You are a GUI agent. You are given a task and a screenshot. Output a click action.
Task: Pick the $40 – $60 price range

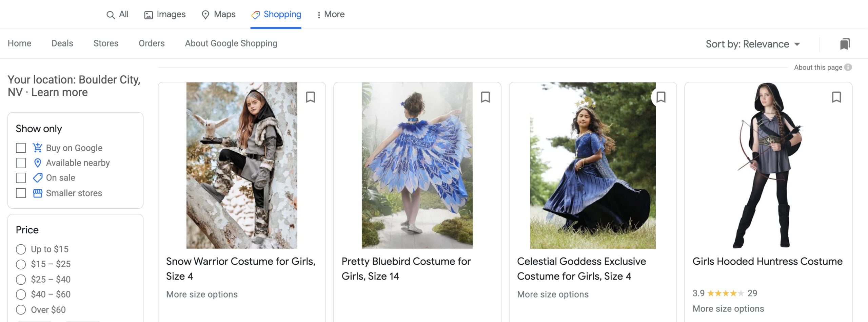pos(21,295)
